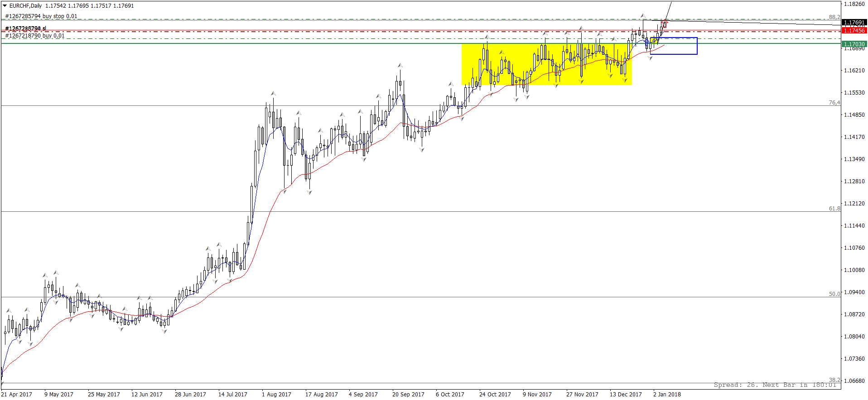
Task: Click the 2 Jan 2018 date label
Action: (x=667, y=395)
